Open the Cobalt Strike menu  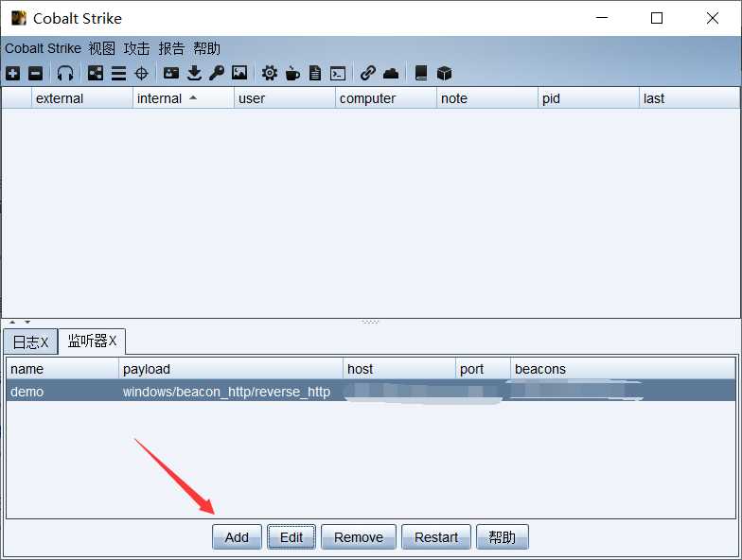[44, 48]
